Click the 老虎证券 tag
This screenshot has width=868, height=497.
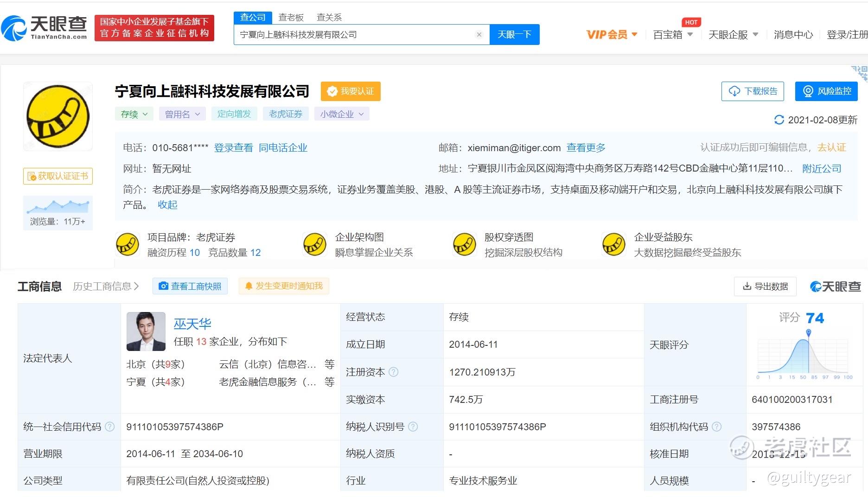[x=286, y=114]
